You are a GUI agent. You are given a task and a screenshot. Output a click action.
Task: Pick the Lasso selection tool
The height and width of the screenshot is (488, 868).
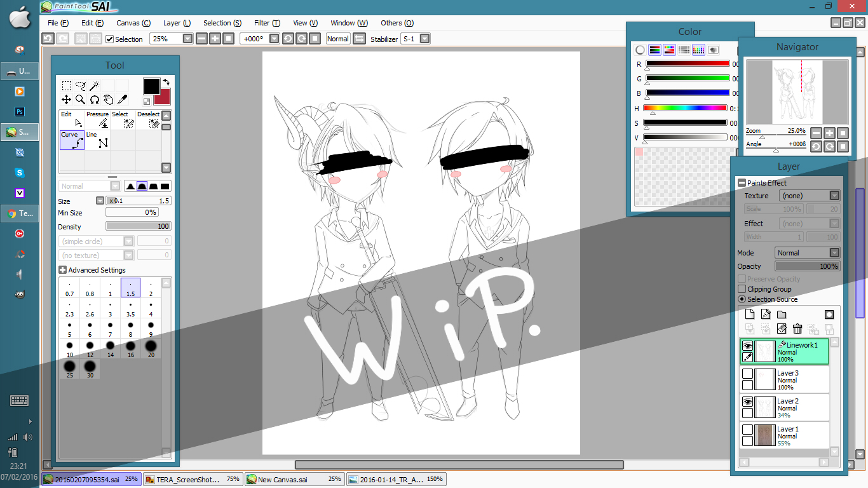click(80, 86)
